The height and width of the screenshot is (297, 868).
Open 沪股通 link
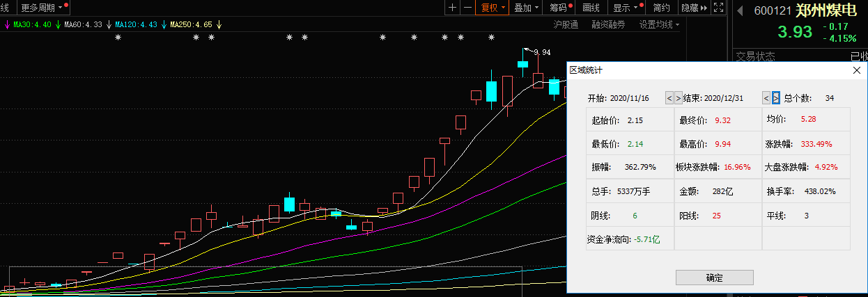[x=566, y=24]
